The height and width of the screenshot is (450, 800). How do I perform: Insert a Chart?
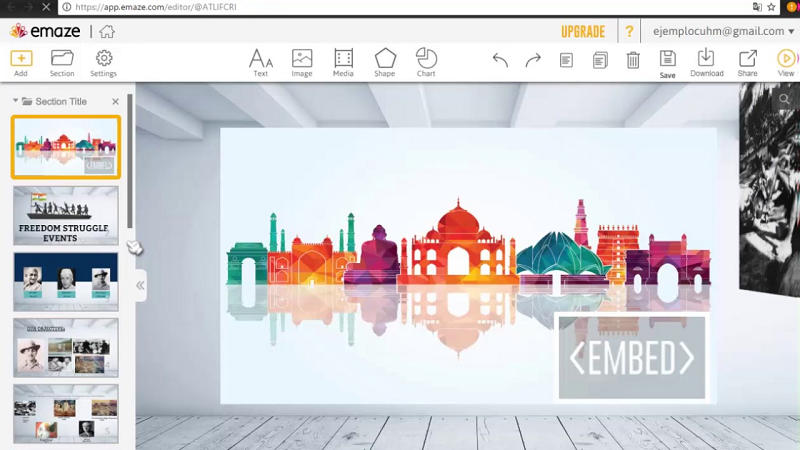click(426, 59)
